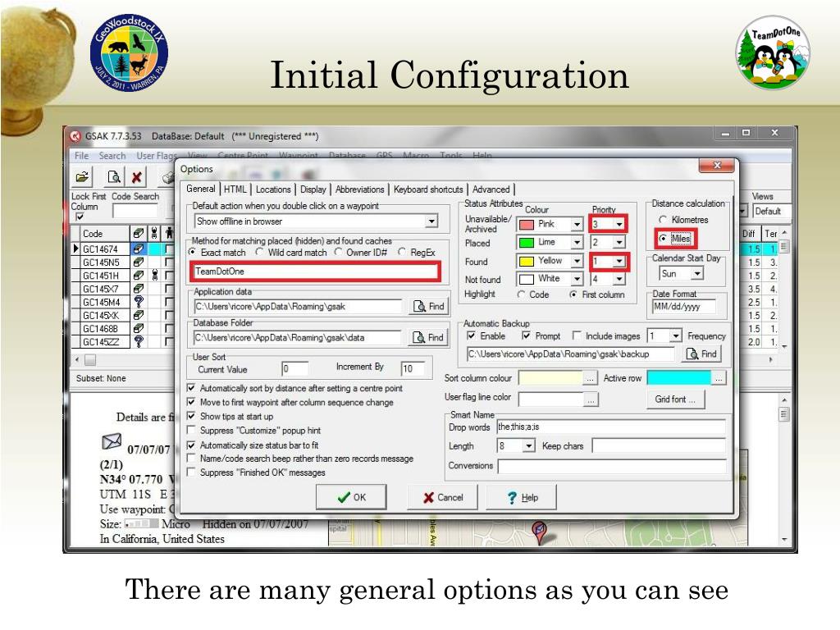Toggle Enable automatic backup checkbox

pos(472,336)
